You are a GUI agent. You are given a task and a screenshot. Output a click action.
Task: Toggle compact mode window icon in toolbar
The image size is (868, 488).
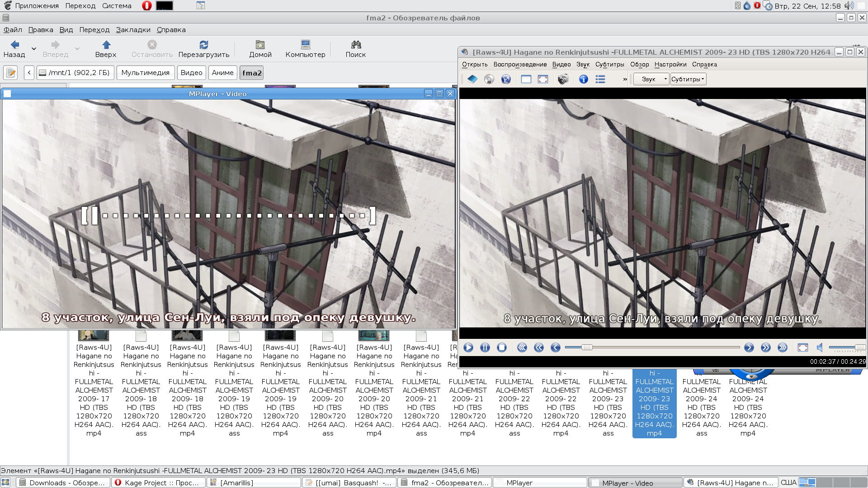(x=526, y=79)
